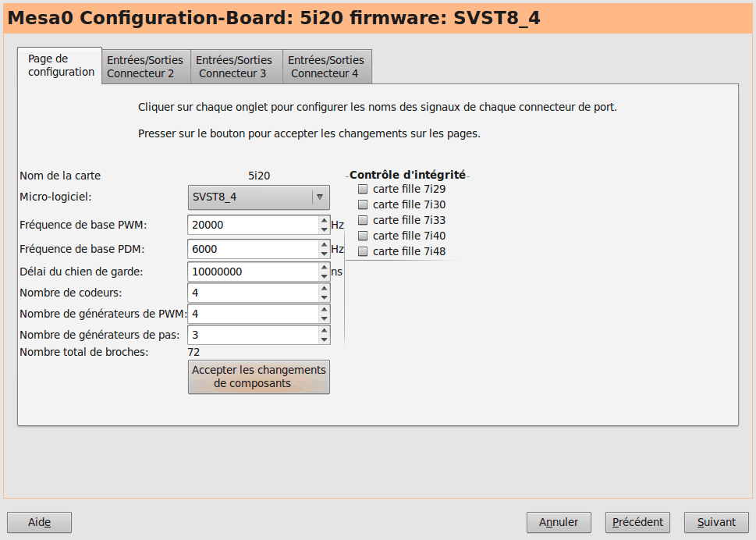Switch to Entrées/Sorties Connecteur 2 tab
Image resolution: width=756 pixels, height=540 pixels.
(x=146, y=66)
